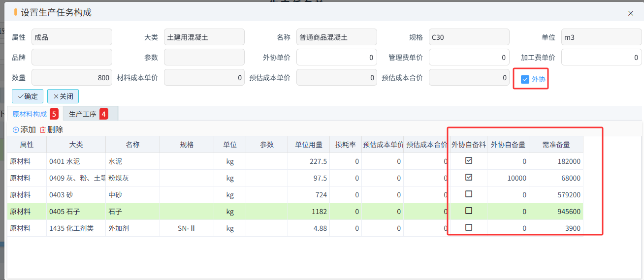
Task: Click the 外协自备量 column header
Action: tap(508, 145)
